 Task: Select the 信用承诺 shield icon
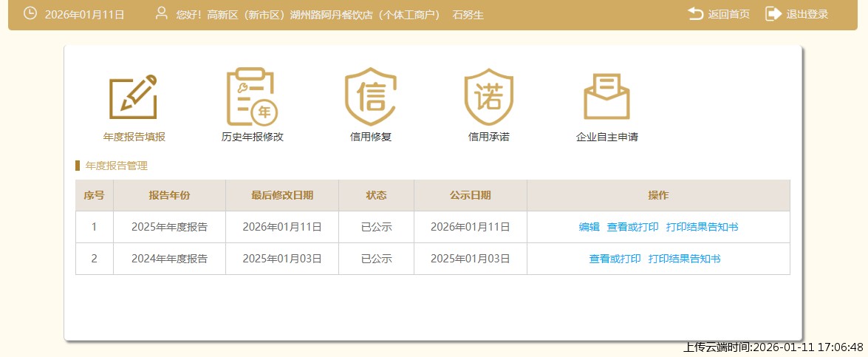pos(488,97)
